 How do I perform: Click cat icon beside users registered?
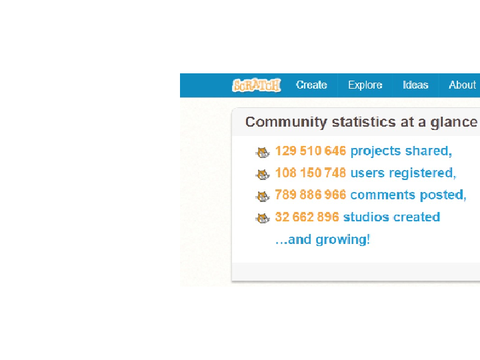click(x=262, y=174)
